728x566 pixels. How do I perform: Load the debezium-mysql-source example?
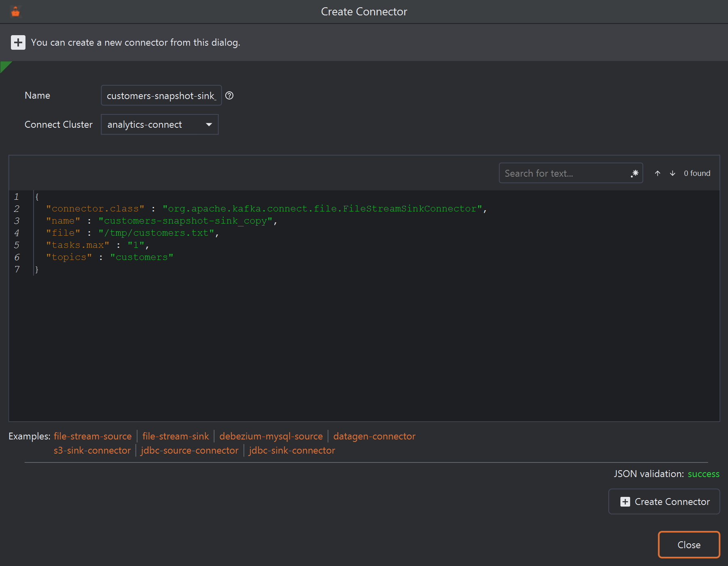[x=271, y=436]
